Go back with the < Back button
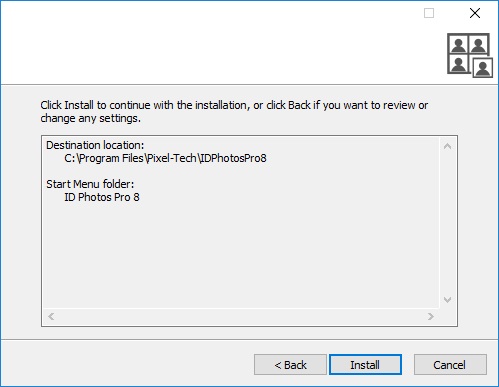Viewport: 499px width, 387px height. 290,365
